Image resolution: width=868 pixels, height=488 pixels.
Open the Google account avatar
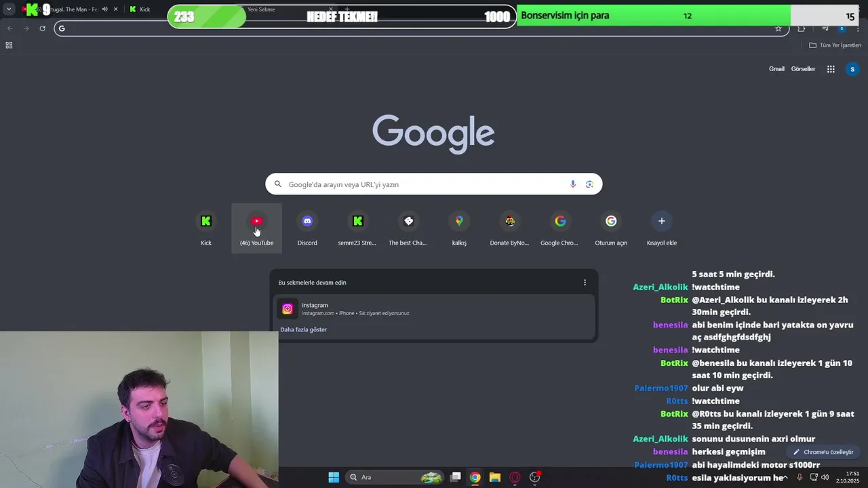click(x=852, y=69)
